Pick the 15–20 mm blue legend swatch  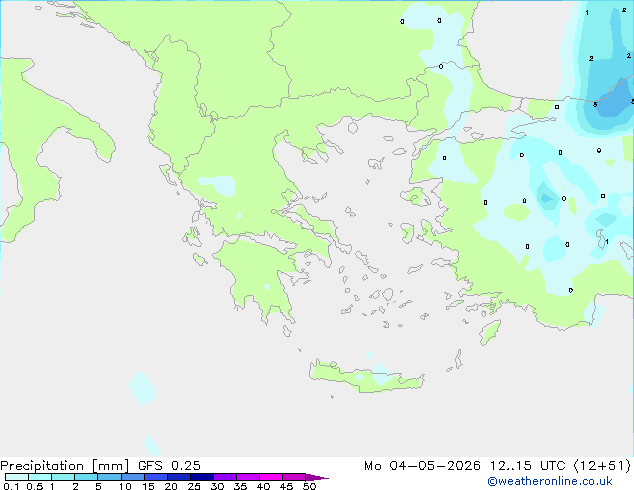[x=155, y=477]
